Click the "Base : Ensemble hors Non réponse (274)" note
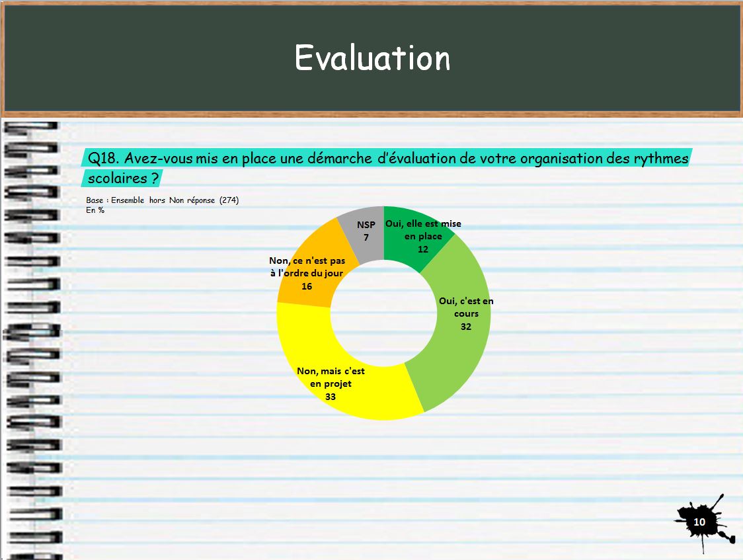This screenshot has width=743, height=560. 162,200
